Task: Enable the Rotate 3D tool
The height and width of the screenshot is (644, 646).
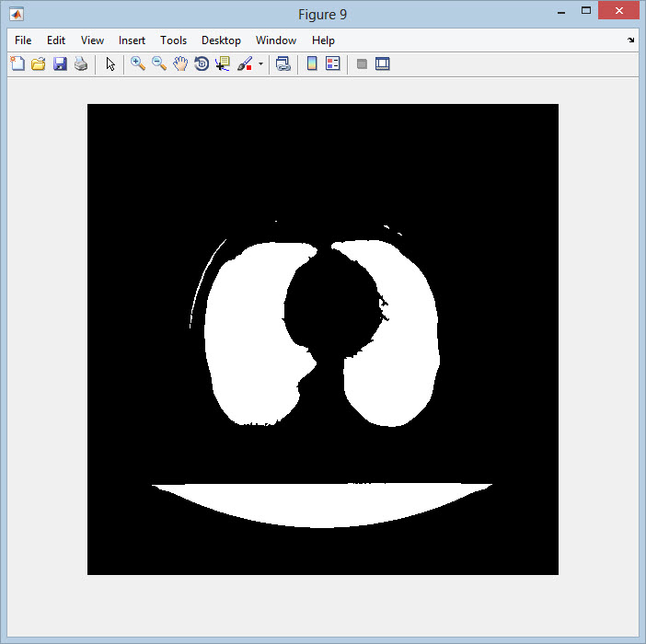Action: click(x=202, y=63)
